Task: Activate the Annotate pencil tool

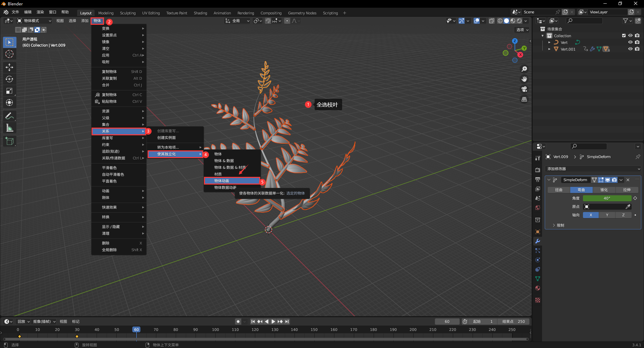Action: [x=9, y=116]
